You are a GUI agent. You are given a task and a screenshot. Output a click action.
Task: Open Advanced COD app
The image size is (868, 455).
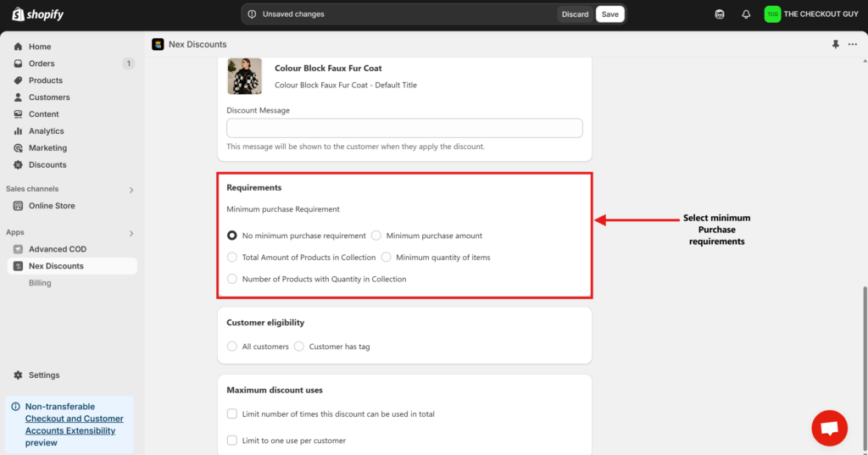pyautogui.click(x=58, y=249)
